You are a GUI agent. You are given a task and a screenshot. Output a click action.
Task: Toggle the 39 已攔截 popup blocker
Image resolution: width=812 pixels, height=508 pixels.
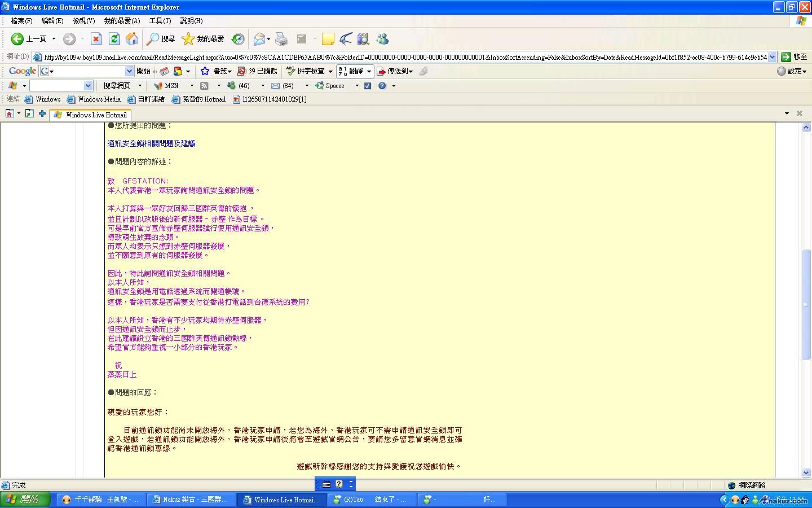point(257,71)
